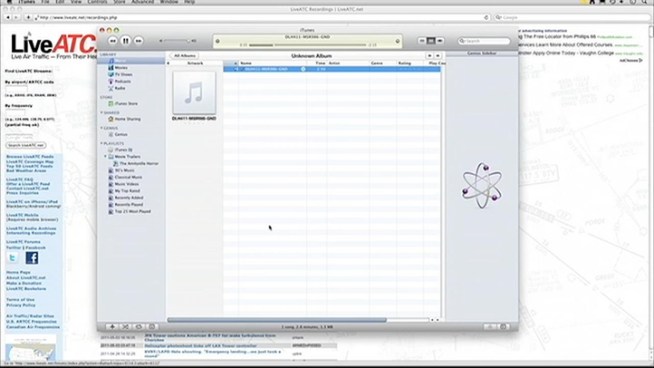
Task: Adjust the iTunes volume slider
Action: (x=176, y=41)
